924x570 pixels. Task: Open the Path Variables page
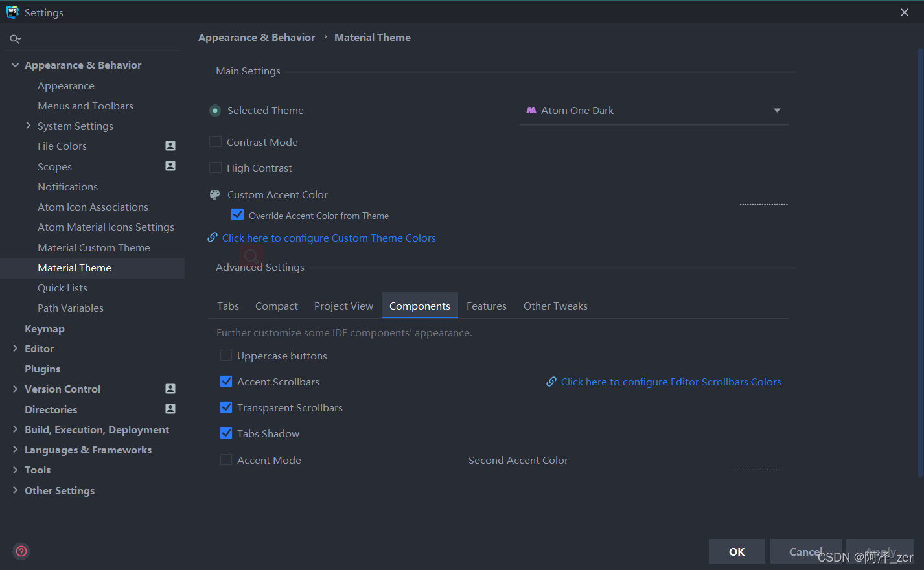71,308
